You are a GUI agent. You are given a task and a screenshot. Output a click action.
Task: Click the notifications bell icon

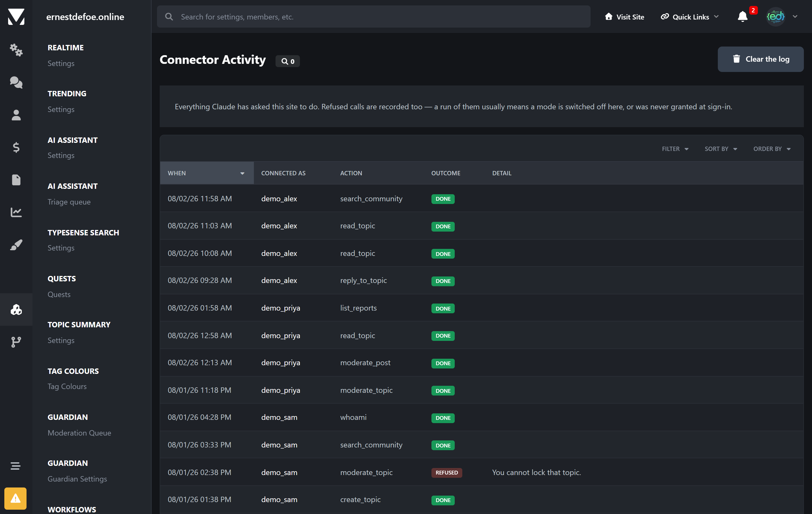point(742,17)
